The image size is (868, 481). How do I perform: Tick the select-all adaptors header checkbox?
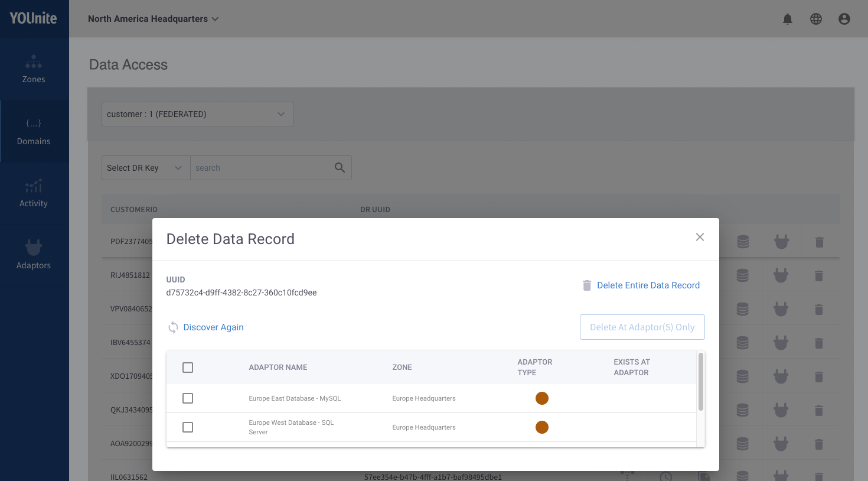(188, 368)
